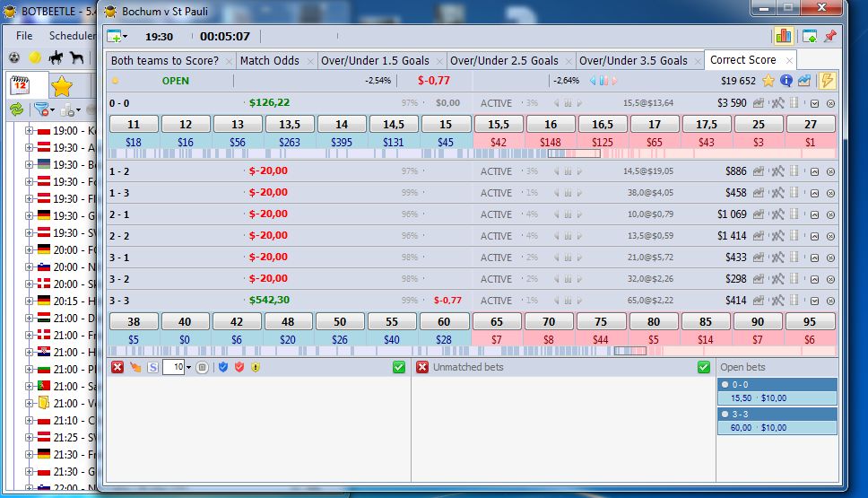
Task: Toggle the yellow shield warning option
Action: pyautogui.click(x=256, y=367)
